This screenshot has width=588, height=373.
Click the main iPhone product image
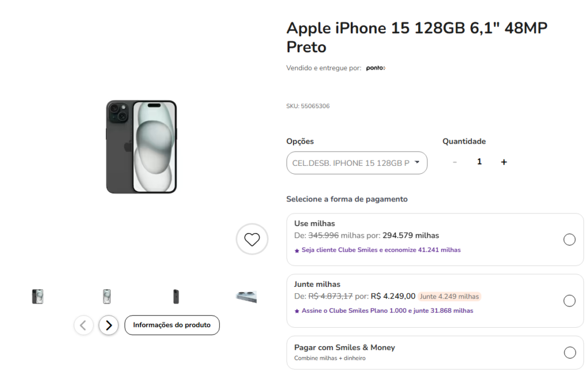click(141, 147)
